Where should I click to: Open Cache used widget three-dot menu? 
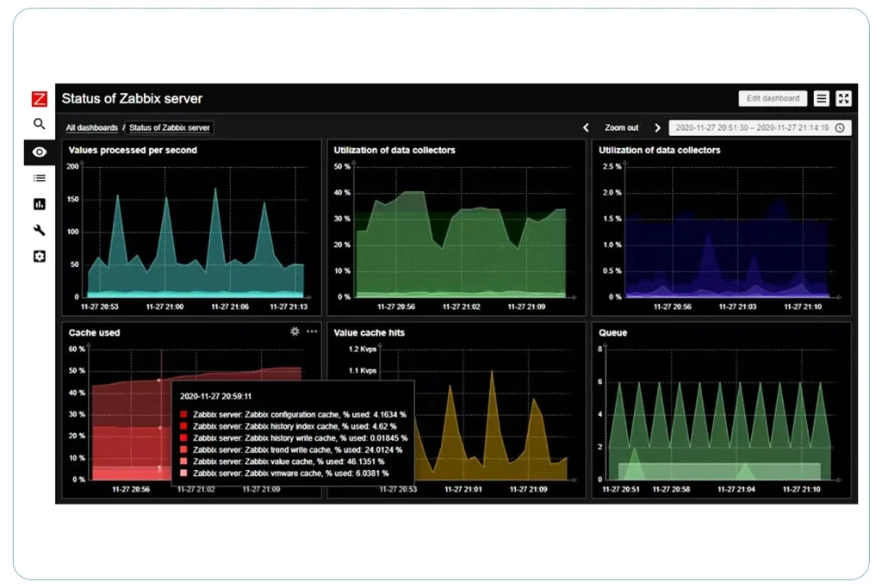[x=312, y=331]
